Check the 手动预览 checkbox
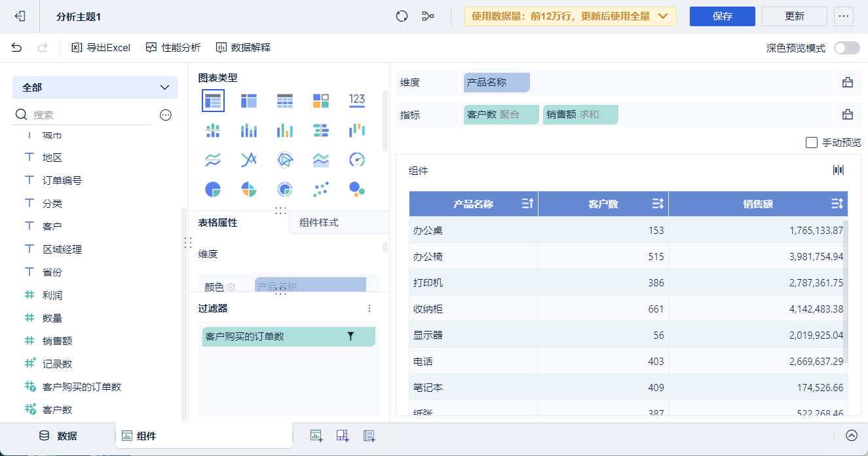 click(x=812, y=142)
